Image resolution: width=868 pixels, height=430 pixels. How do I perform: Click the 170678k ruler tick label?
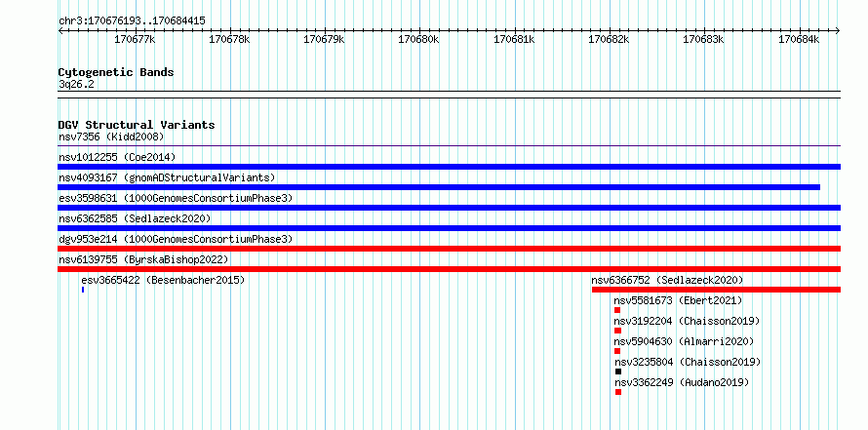point(229,39)
